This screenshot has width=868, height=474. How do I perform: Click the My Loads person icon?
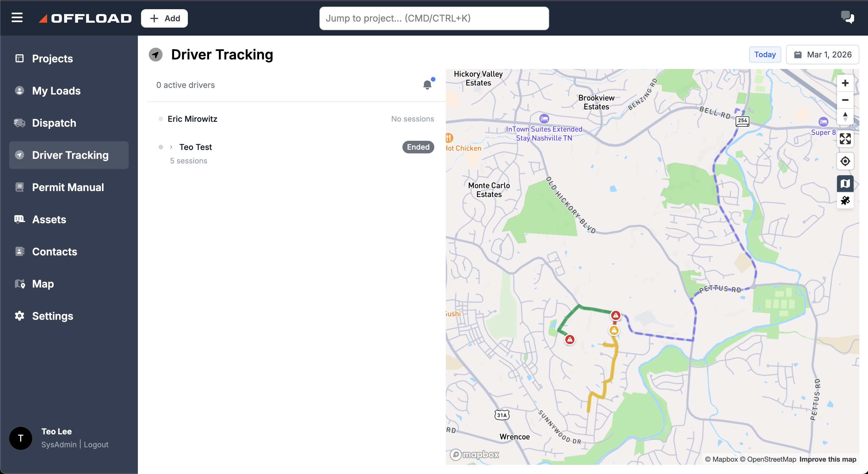(20, 90)
